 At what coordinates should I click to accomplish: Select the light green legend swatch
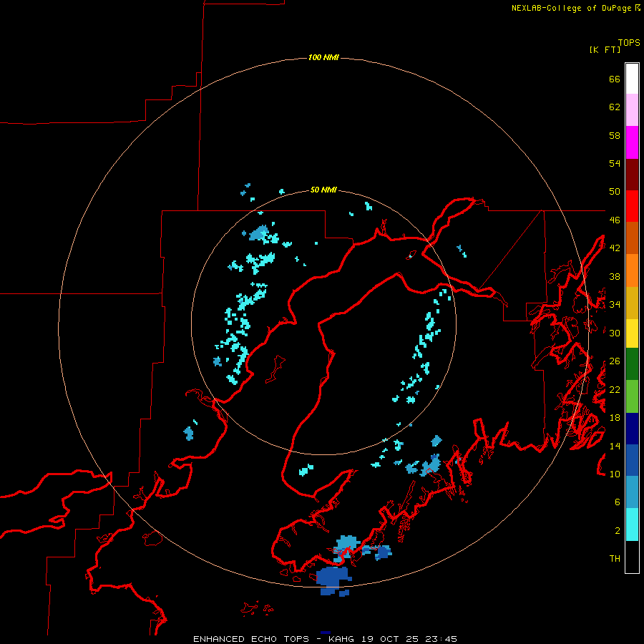[632, 396]
